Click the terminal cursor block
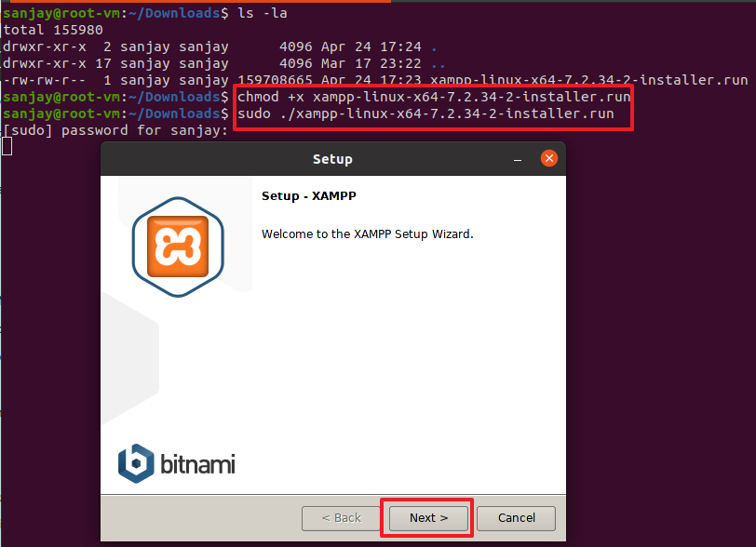Screen dimensions: 756x547 [7, 146]
